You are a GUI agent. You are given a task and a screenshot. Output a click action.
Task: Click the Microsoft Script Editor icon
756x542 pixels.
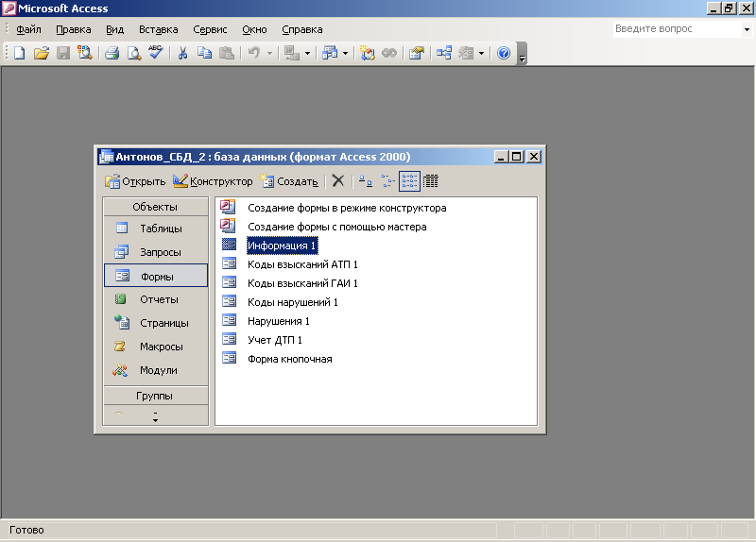click(x=389, y=53)
